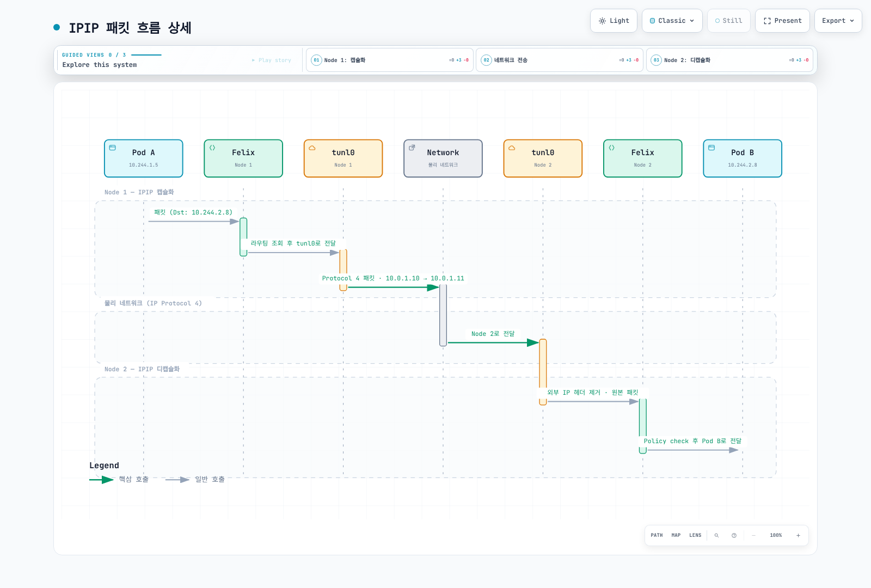Enable the LENS view mode
The width and height of the screenshot is (871, 588).
(x=695, y=535)
